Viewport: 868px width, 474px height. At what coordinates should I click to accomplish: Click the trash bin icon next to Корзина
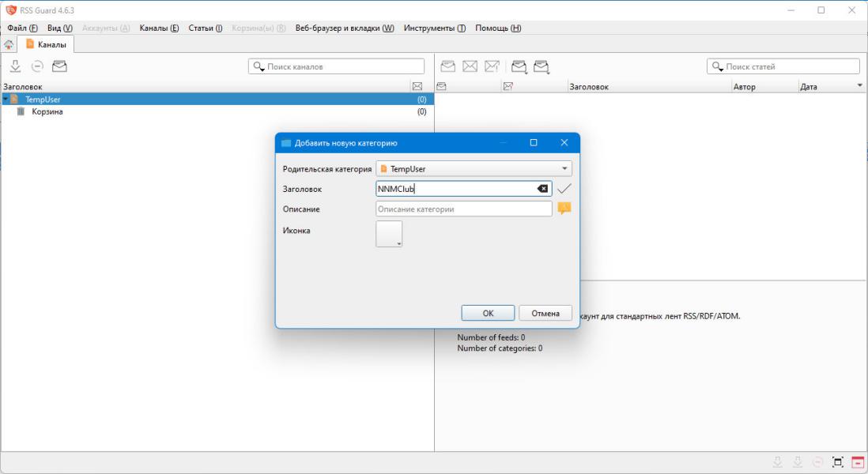point(21,111)
